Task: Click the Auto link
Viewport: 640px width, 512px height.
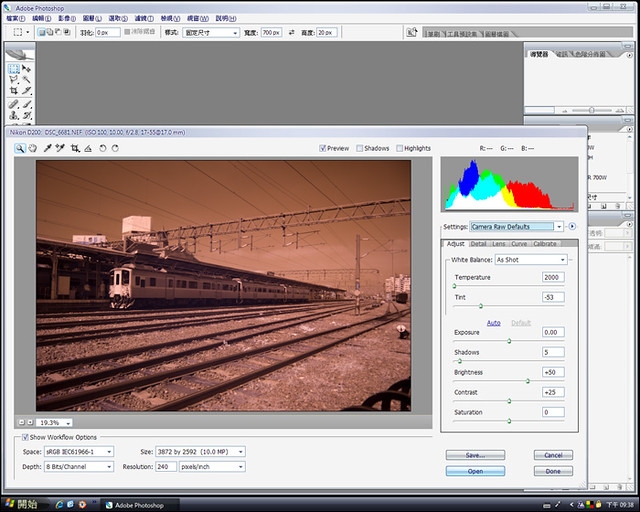Action: click(x=493, y=323)
